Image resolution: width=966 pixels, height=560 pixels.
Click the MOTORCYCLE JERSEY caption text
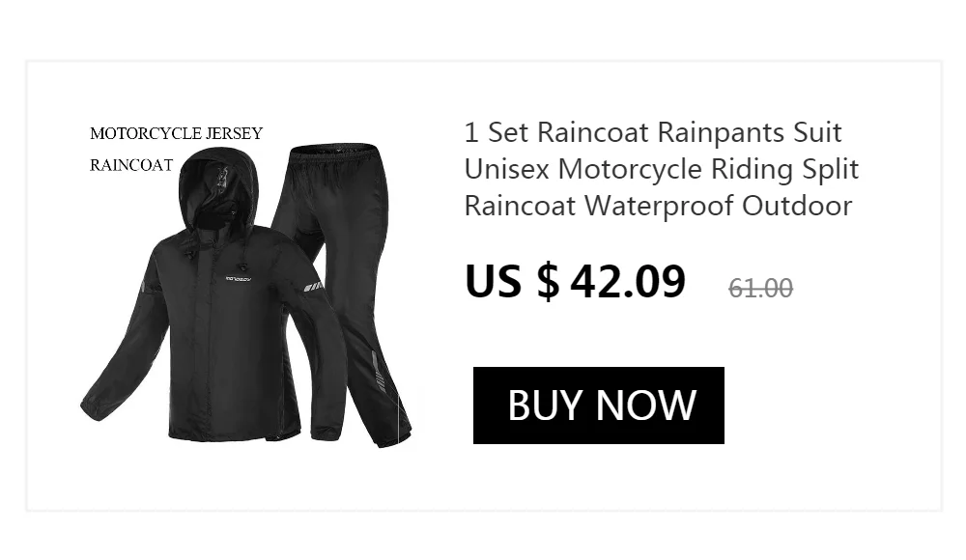176,133
